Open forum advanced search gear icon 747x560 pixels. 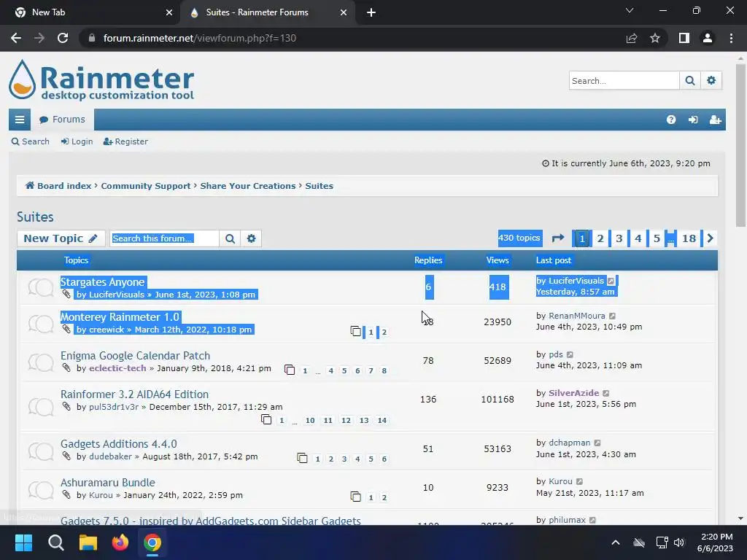251,238
